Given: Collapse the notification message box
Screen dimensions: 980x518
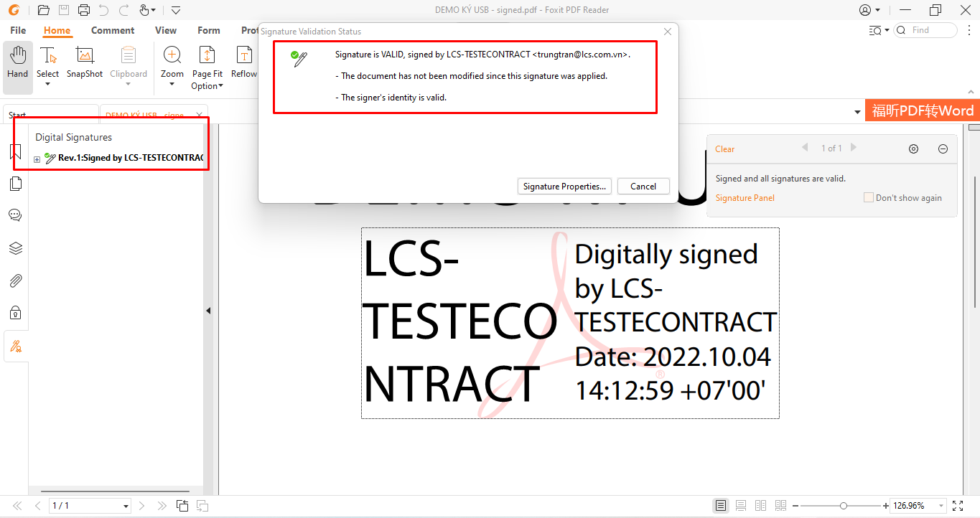Looking at the screenshot, I should pyautogui.click(x=943, y=149).
